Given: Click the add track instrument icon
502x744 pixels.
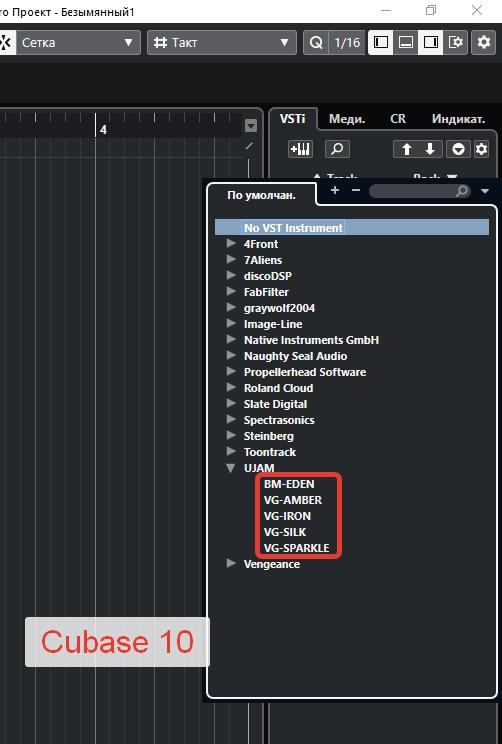Looking at the screenshot, I should click(x=300, y=149).
